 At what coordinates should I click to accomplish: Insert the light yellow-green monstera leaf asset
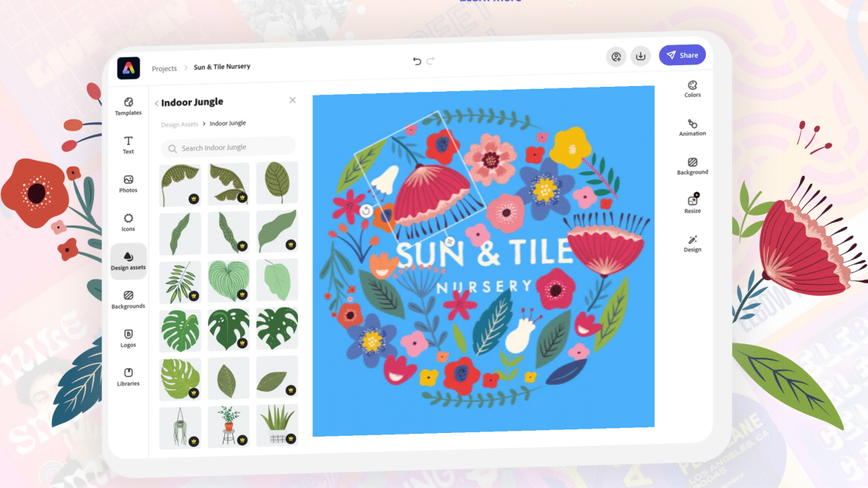tap(179, 379)
